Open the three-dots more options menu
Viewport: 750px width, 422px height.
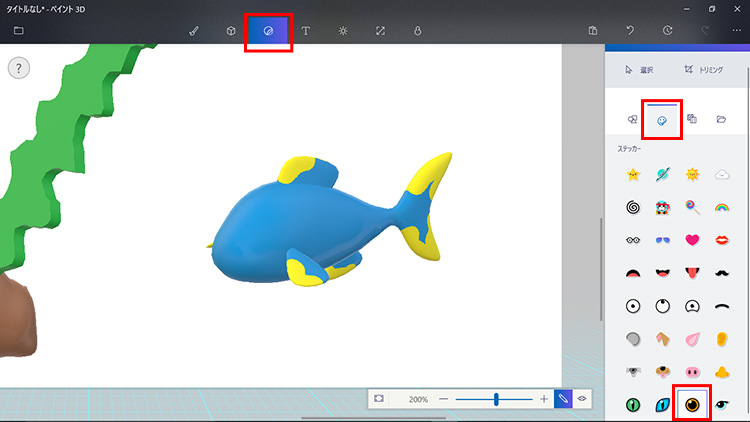coord(737,31)
